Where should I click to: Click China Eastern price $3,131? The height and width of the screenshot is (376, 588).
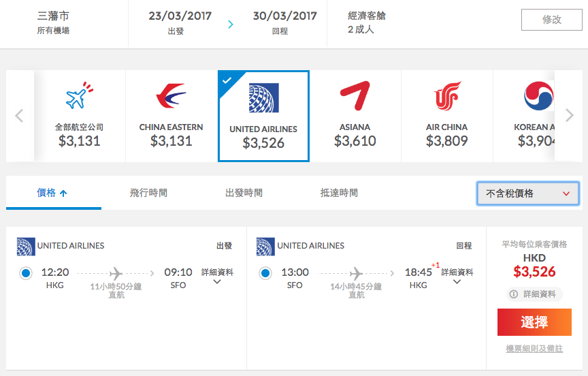(x=171, y=141)
